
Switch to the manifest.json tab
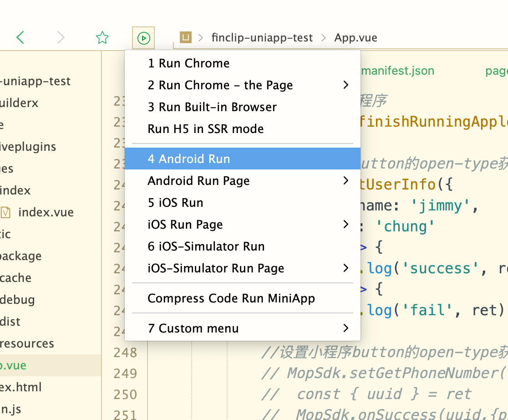click(x=397, y=71)
